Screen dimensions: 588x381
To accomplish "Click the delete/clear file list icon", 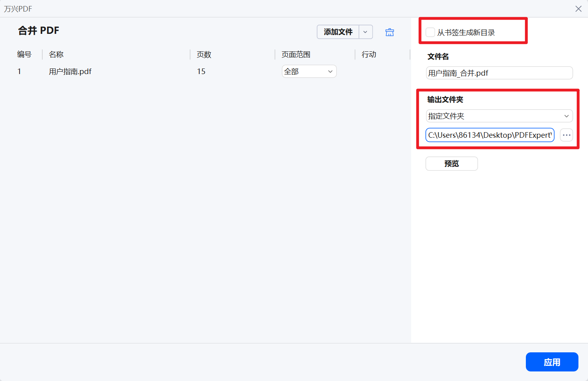I will click(389, 32).
